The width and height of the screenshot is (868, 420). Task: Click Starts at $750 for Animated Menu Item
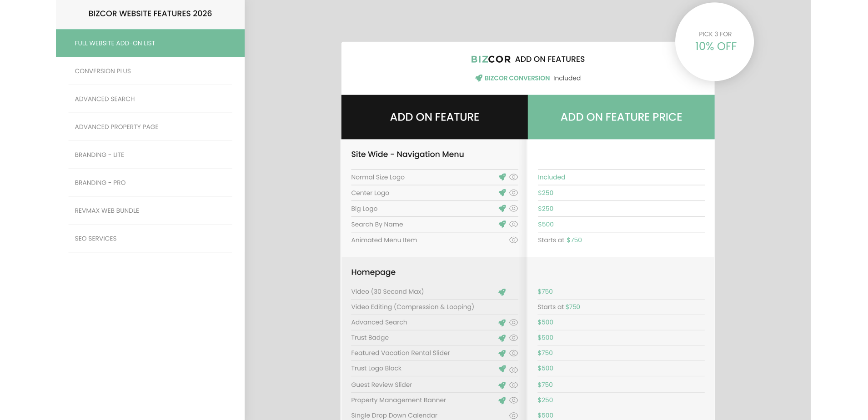click(560, 240)
